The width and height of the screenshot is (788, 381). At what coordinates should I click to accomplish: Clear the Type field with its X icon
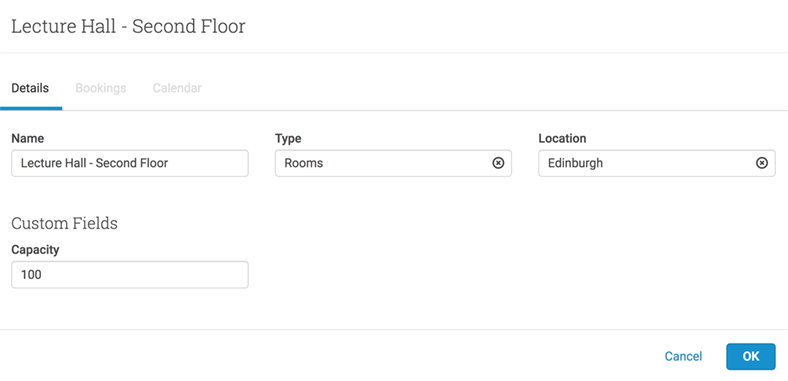[498, 163]
